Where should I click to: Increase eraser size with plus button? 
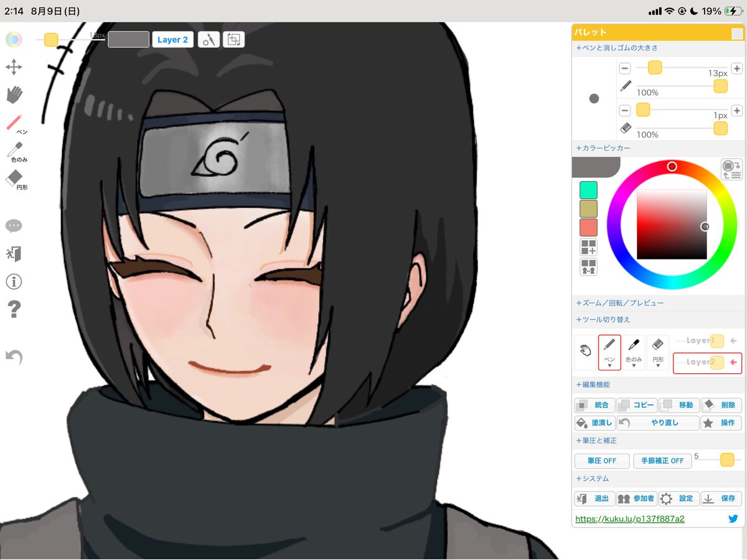[x=736, y=111]
